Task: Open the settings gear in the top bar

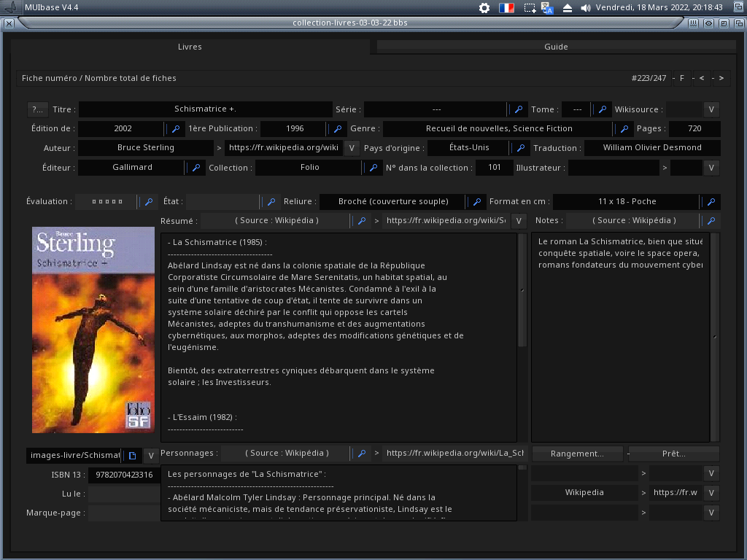Action: pyautogui.click(x=484, y=7)
